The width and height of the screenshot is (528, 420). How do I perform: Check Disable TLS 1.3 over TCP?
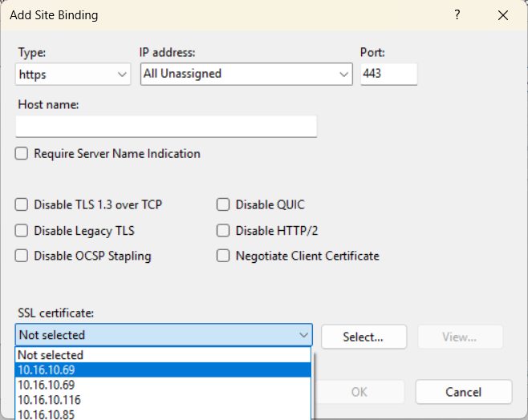[22, 205]
